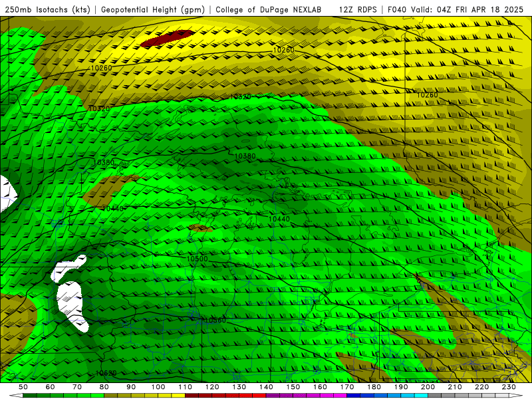This screenshot has height=399, width=532.
Task: Click the 10500 height contour label
Action: click(x=197, y=259)
